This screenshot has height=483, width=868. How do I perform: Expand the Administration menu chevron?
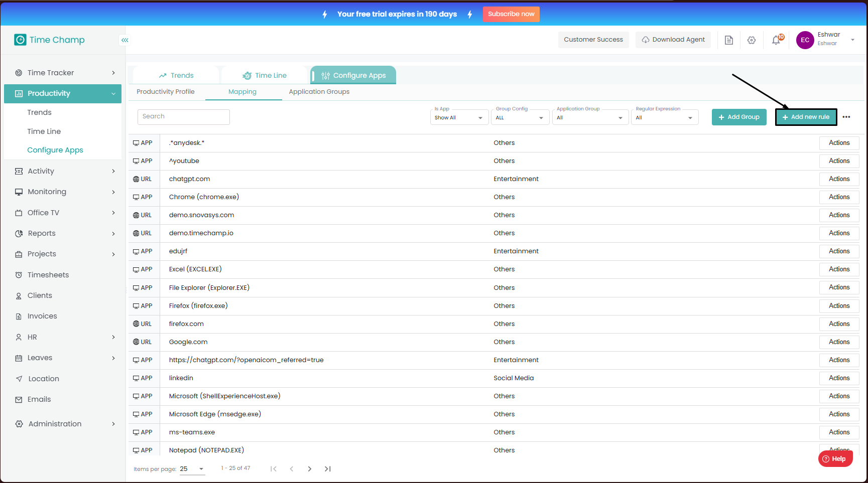coord(113,424)
